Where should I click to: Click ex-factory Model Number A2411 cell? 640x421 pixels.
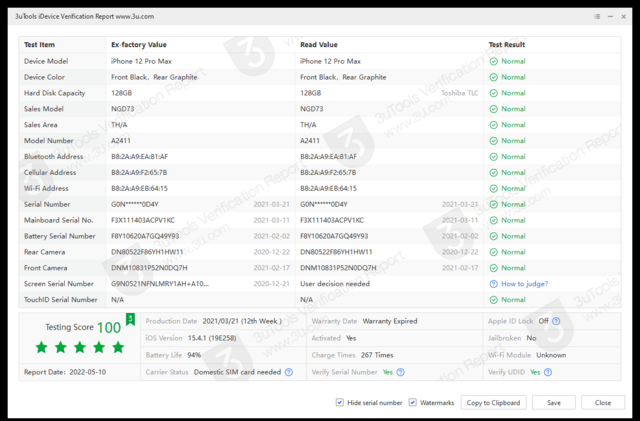click(121, 141)
